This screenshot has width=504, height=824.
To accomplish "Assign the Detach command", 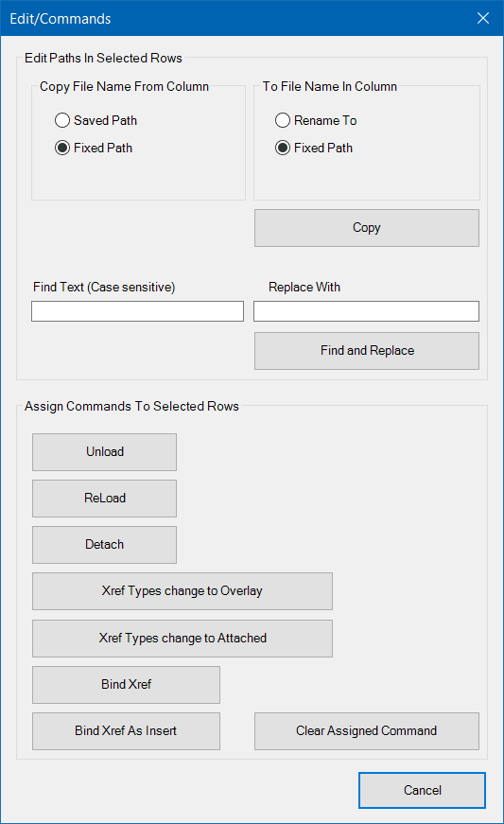I will [x=104, y=544].
